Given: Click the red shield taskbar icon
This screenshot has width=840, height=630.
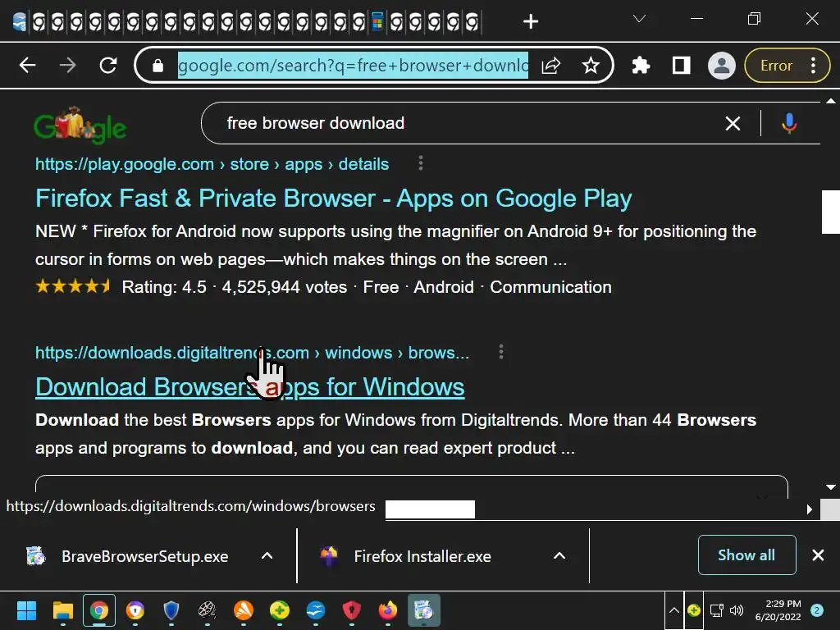Looking at the screenshot, I should tap(351, 610).
